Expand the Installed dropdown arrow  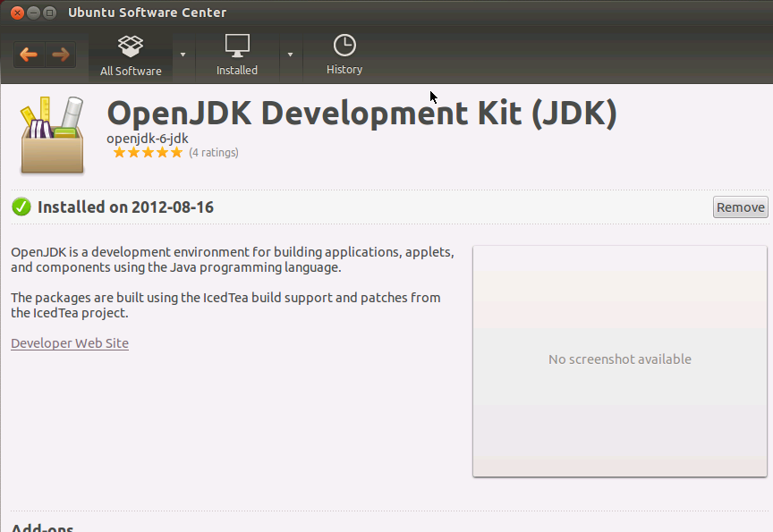click(x=291, y=55)
